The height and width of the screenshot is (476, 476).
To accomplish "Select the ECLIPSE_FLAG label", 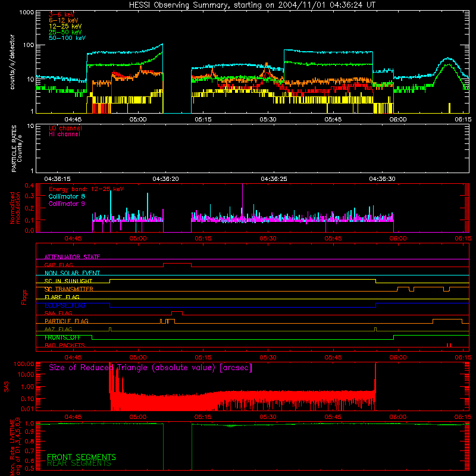I will coord(65,305).
